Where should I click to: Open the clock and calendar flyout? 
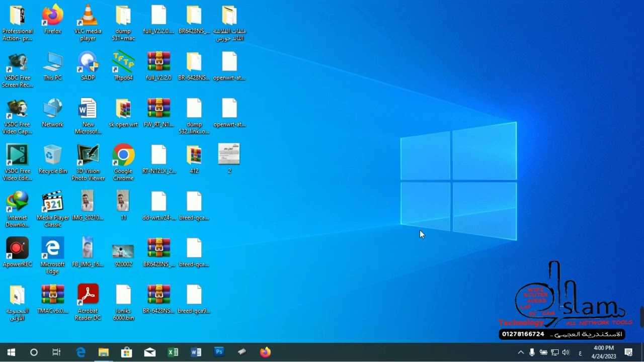coord(604,352)
